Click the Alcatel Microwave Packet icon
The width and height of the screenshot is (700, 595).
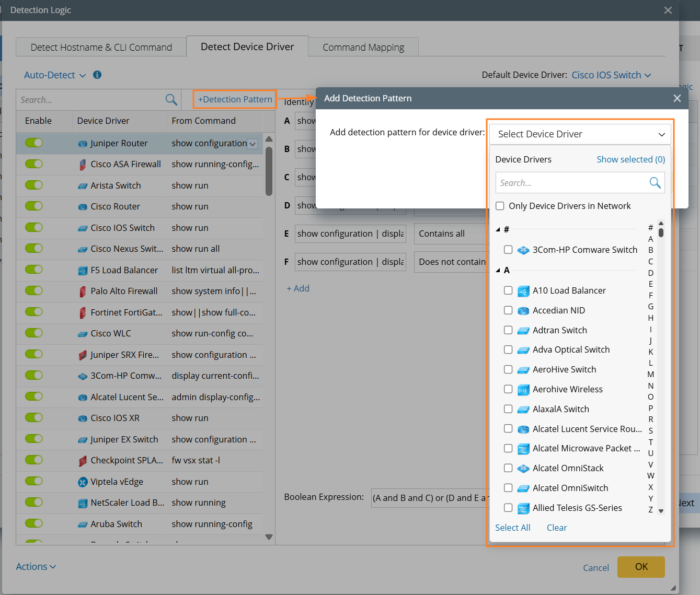523,449
